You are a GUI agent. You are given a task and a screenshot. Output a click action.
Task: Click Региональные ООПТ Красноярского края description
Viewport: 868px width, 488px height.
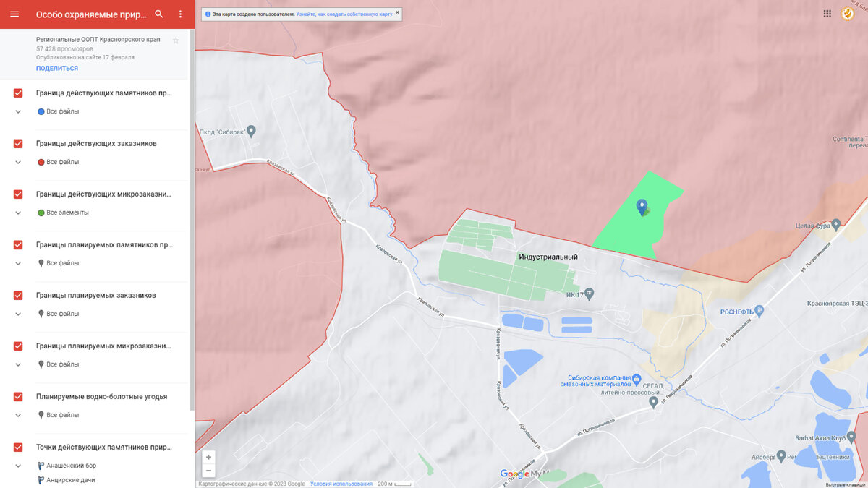(98, 39)
